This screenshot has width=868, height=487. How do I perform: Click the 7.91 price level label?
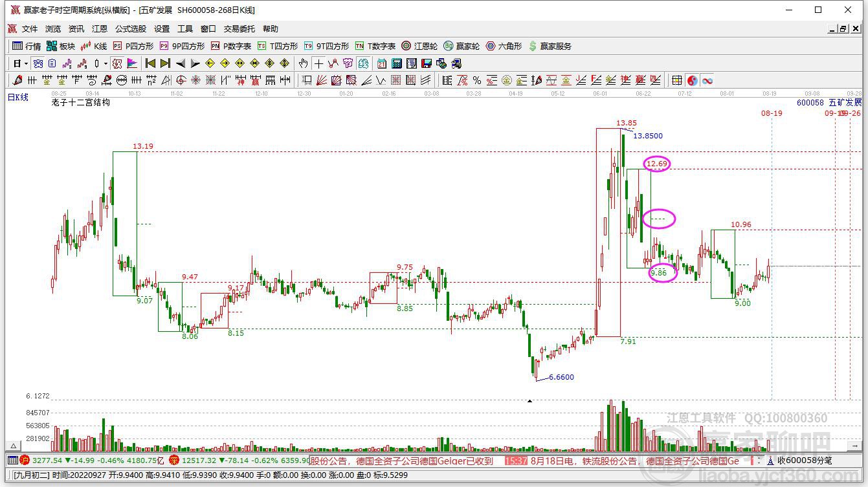(628, 341)
